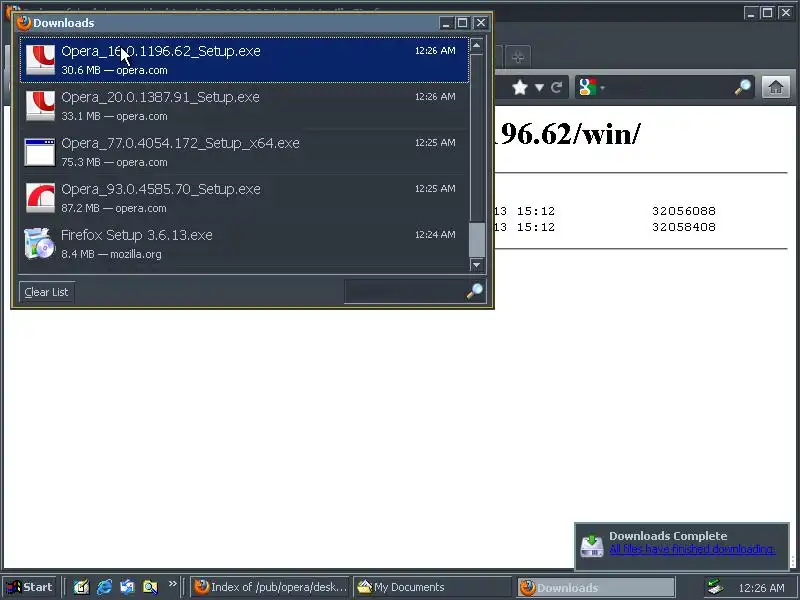800x600 pixels.
Task: Select Opera_77.0.4054.172_Setup_x64.exe download entry
Action: coord(244,152)
